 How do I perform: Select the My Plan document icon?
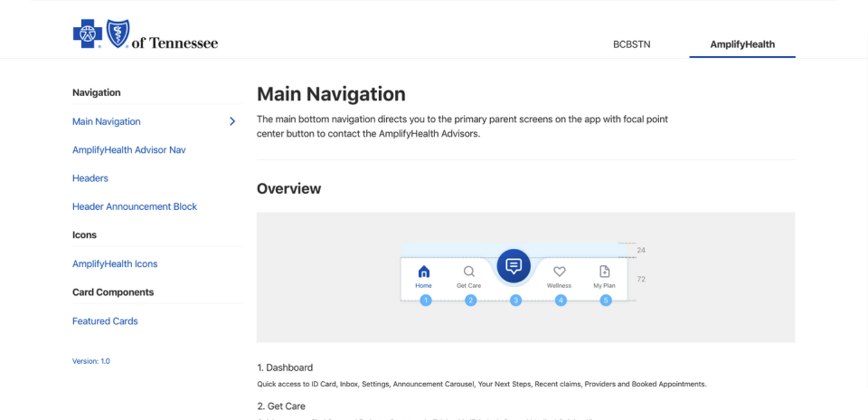pyautogui.click(x=604, y=272)
